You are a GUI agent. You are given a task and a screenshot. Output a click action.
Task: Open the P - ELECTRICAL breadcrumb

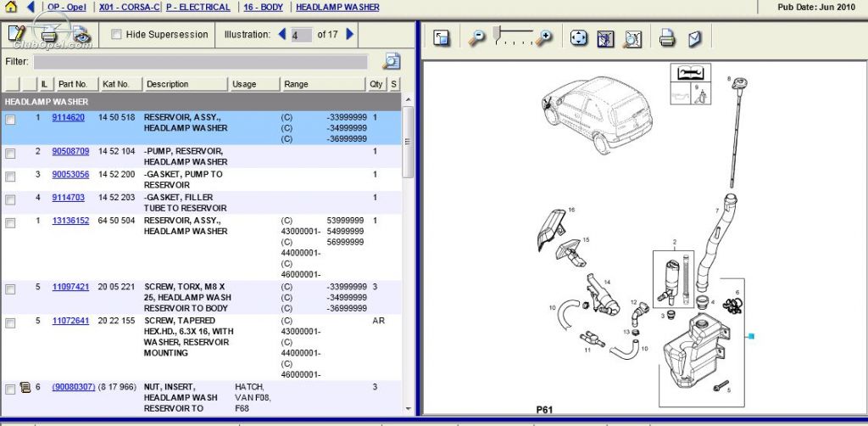click(198, 7)
